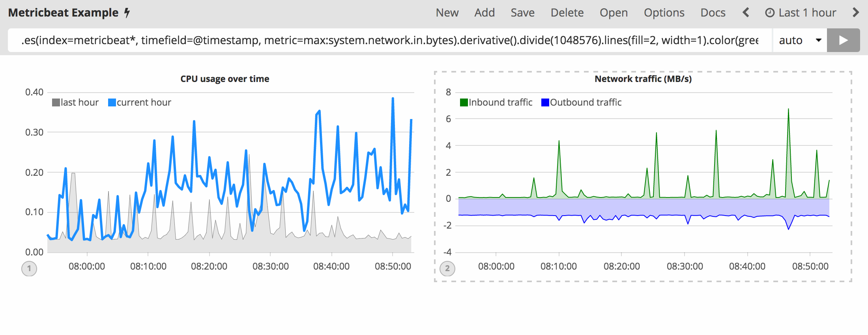Open the "Last 1 hour" time picker
The image size is (868, 335).
point(807,13)
